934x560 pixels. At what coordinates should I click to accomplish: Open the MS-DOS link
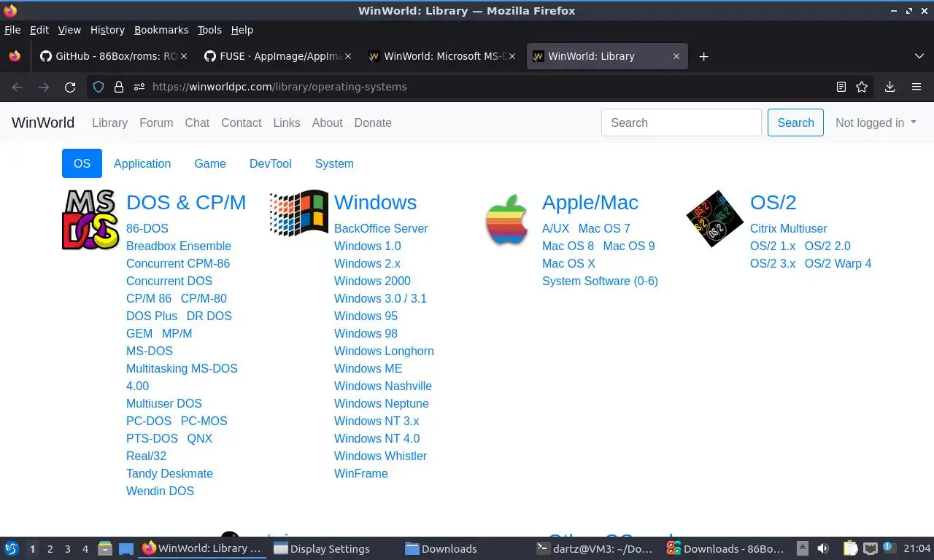point(150,351)
